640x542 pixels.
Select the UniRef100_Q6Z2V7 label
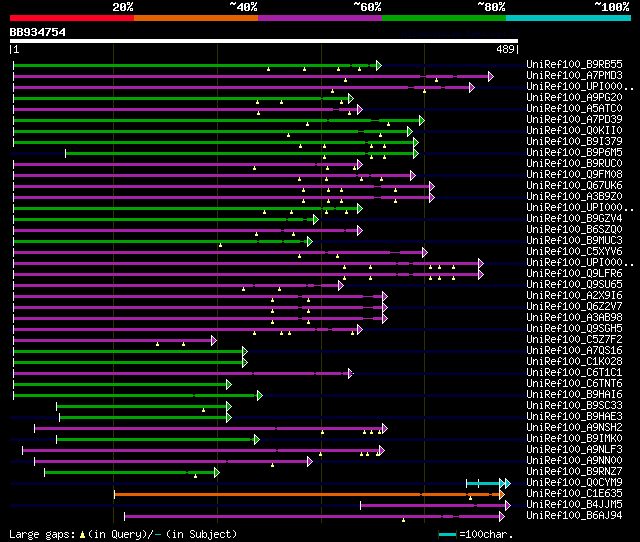pos(574,307)
